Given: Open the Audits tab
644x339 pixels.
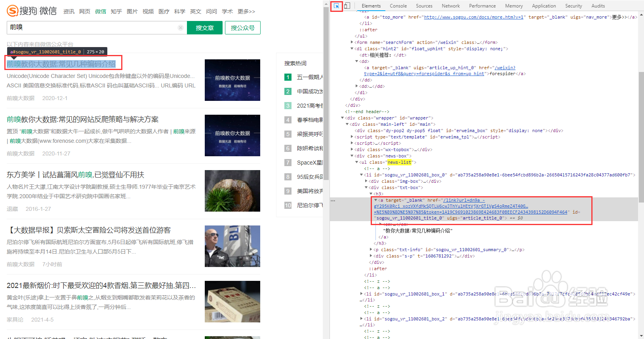Looking at the screenshot, I should 598,6.
